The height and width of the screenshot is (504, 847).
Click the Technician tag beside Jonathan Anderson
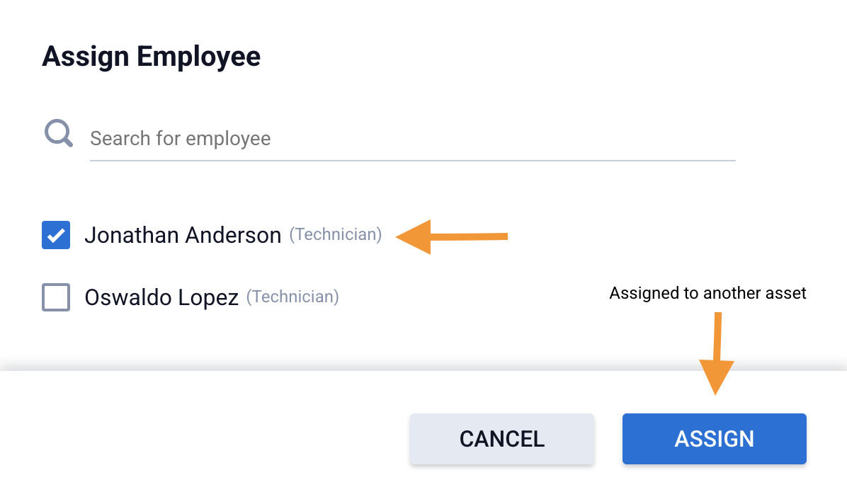coord(335,234)
